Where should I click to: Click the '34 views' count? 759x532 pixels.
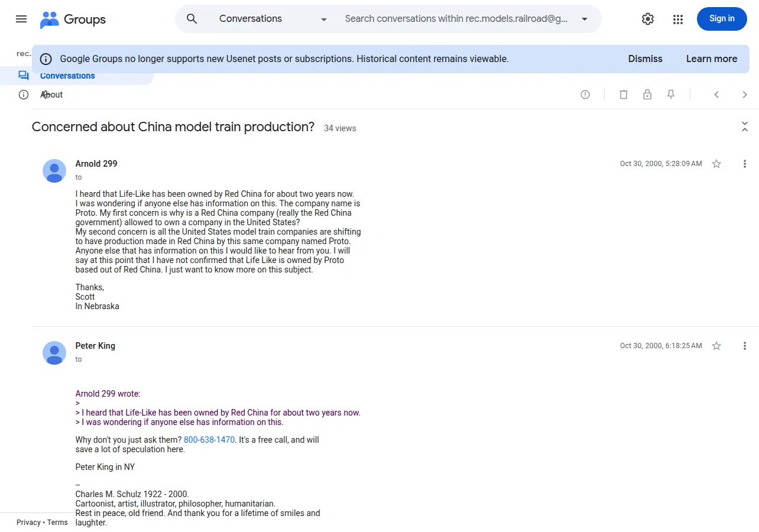(x=340, y=128)
